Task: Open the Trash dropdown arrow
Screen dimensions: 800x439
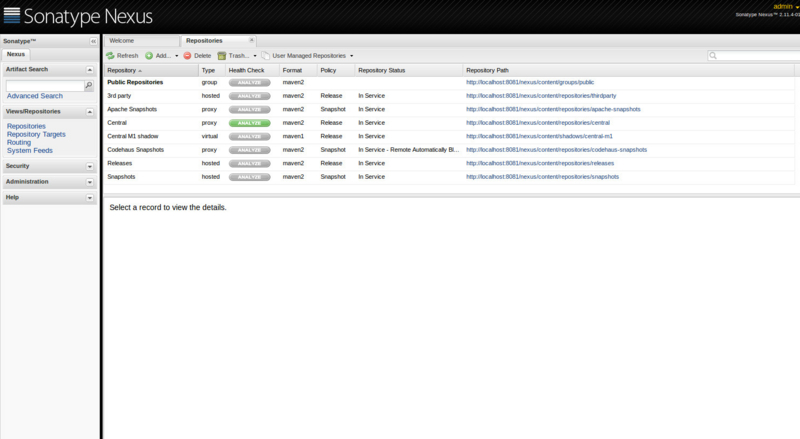Action: point(255,56)
